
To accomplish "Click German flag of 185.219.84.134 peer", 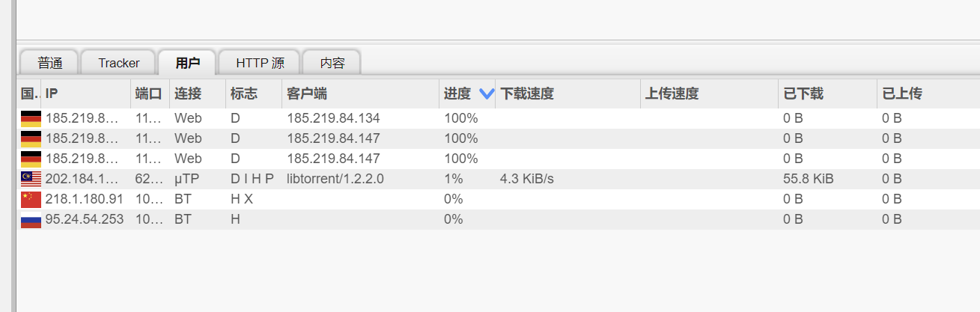I will coord(31,118).
